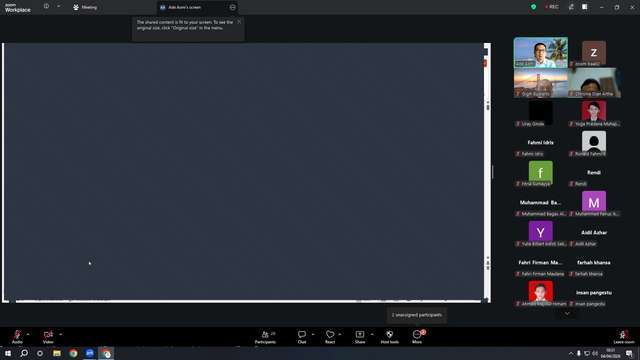Select Ahmad Majdidul Himam's photo tile

(540, 293)
